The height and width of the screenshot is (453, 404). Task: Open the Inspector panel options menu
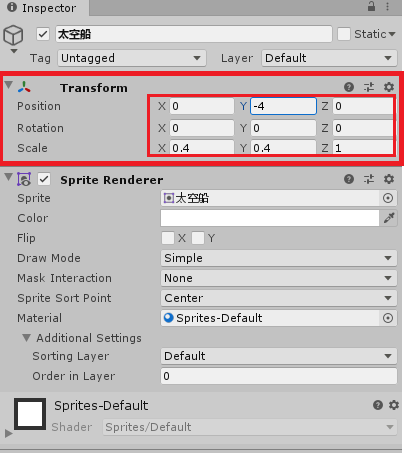387,6
